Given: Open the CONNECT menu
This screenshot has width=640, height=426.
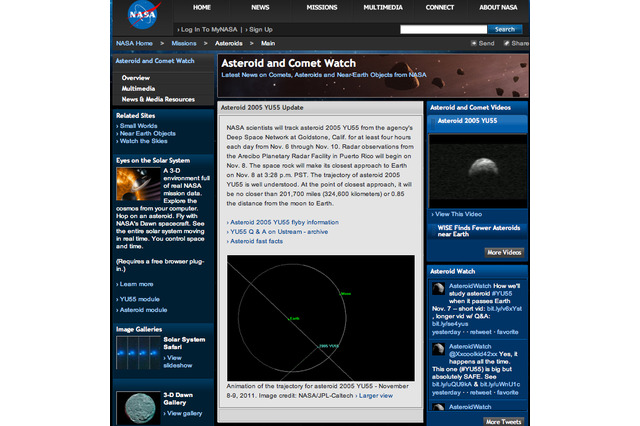Looking at the screenshot, I should pyautogui.click(x=440, y=7).
